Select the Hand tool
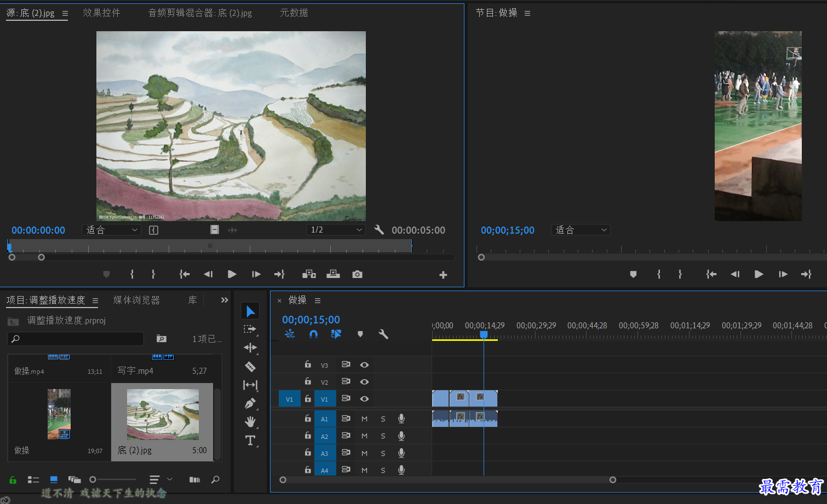The width and height of the screenshot is (827, 504). click(x=250, y=422)
